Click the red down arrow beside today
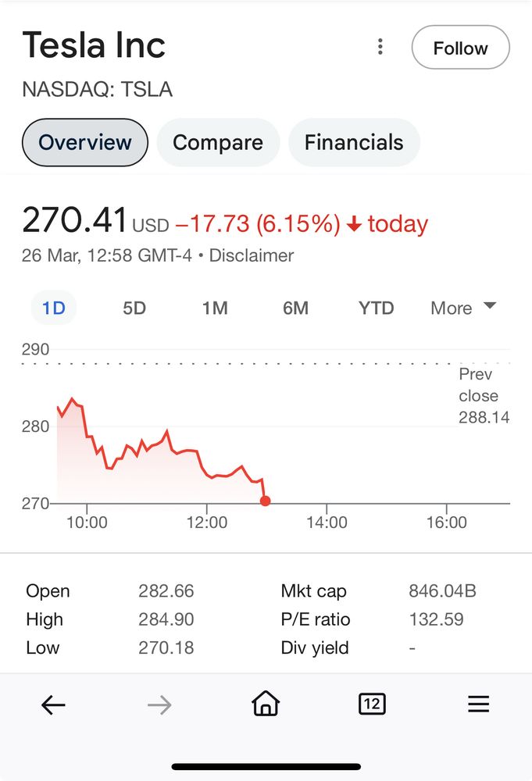The height and width of the screenshot is (781, 532). pyautogui.click(x=354, y=224)
